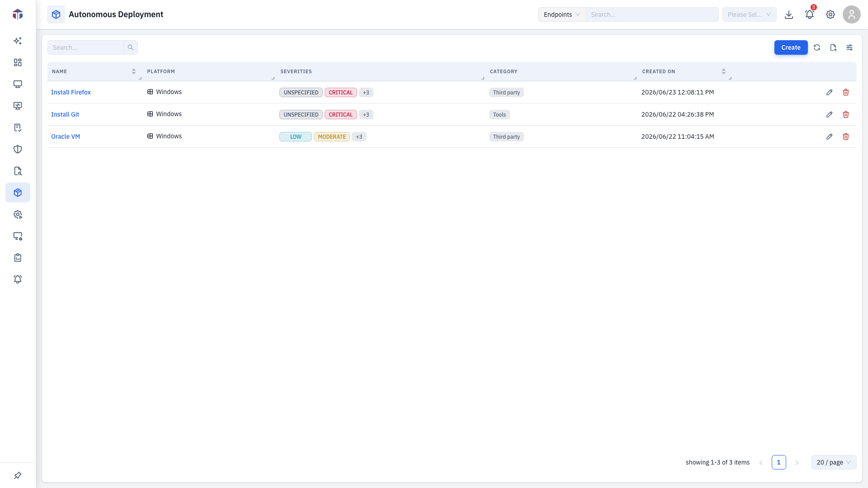Click the 2026/06/23 12:08:11 PM date

[x=678, y=92]
